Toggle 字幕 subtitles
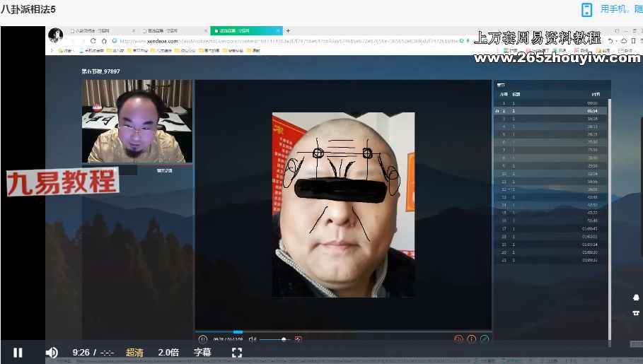The height and width of the screenshot is (364, 643). tap(202, 353)
